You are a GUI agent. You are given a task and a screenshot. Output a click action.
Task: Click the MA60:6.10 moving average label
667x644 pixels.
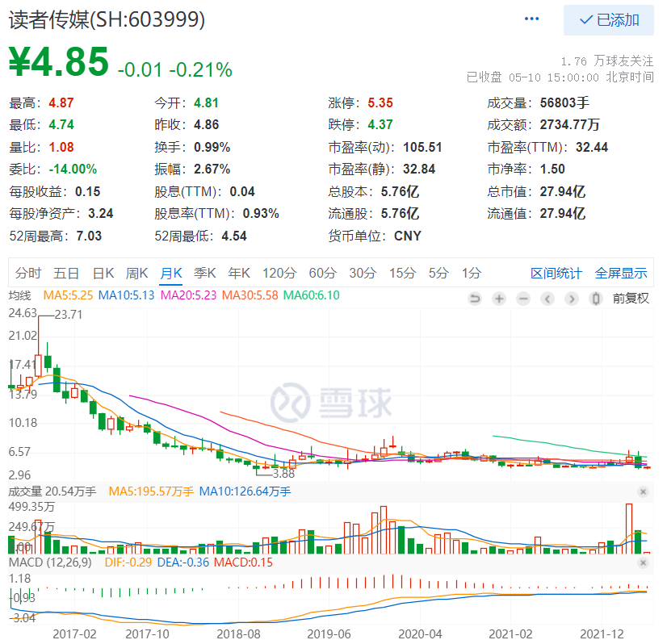point(312,295)
